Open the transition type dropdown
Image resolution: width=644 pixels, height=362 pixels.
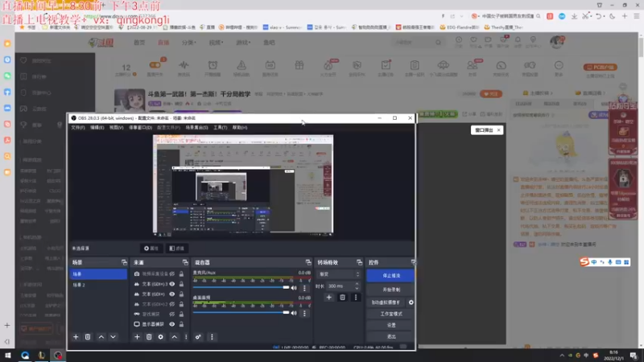(x=339, y=274)
